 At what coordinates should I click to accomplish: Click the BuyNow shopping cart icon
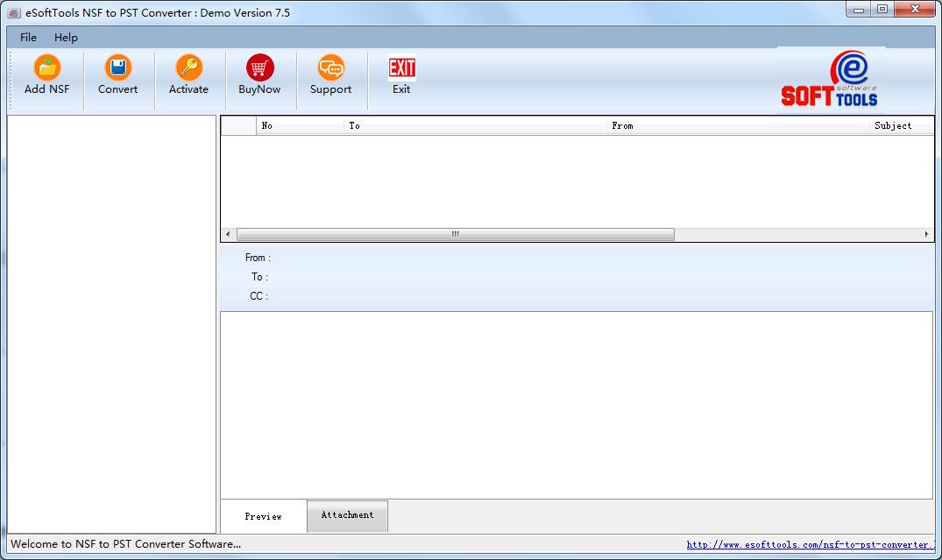pos(259,77)
